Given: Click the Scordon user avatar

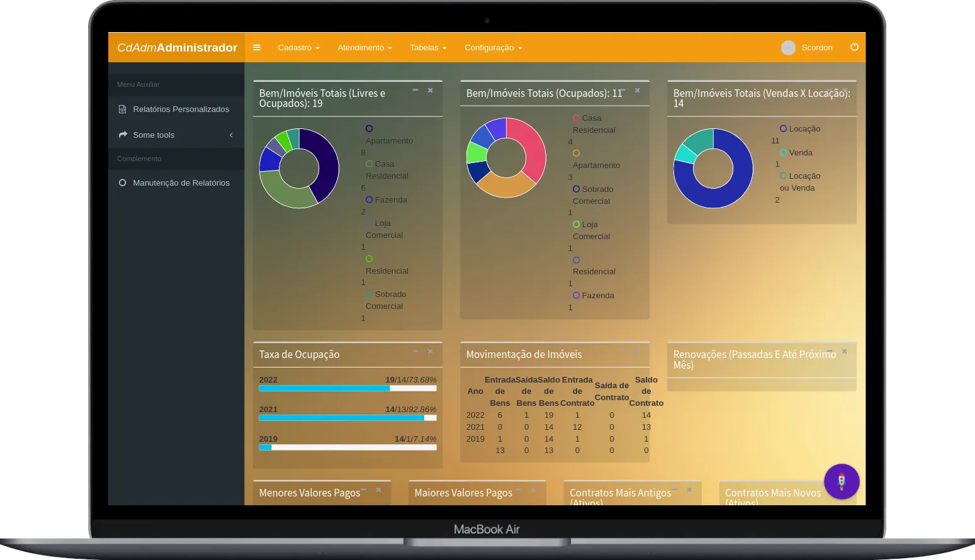Looking at the screenshot, I should click(788, 48).
